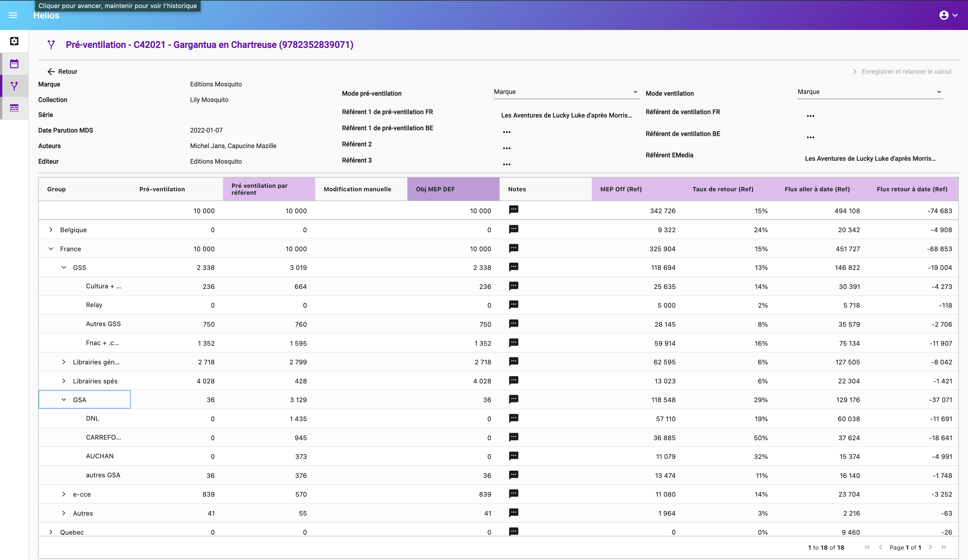Click Helios app title
Viewport: 968px width, 560px height.
coord(46,16)
